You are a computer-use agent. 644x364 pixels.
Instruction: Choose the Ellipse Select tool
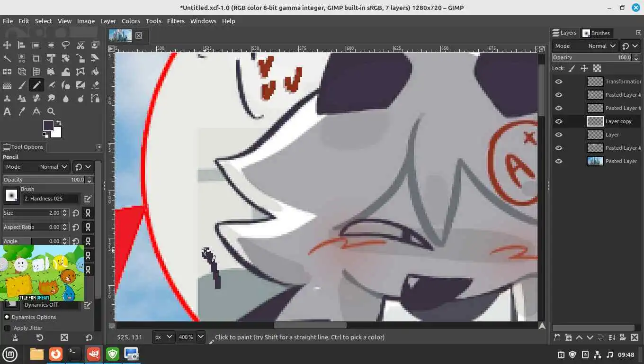(x=51, y=45)
